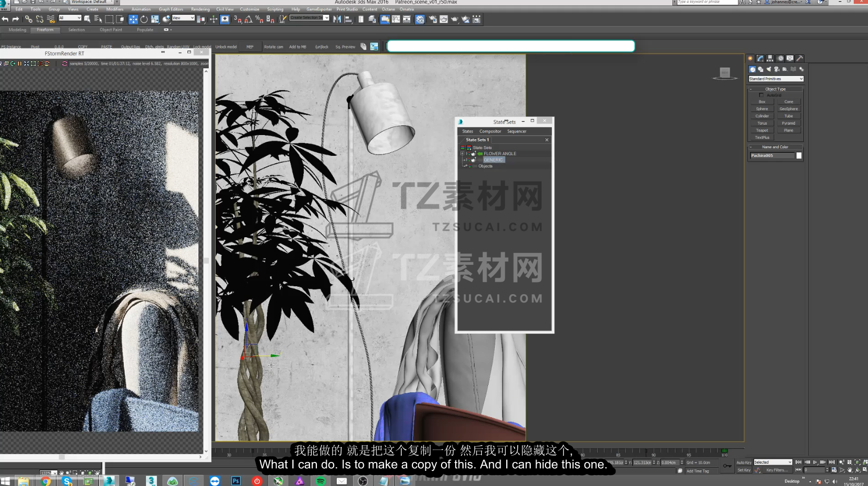Screen dimensions: 868x486
Task: Collapse the Name and Color rollout
Action: (775, 147)
